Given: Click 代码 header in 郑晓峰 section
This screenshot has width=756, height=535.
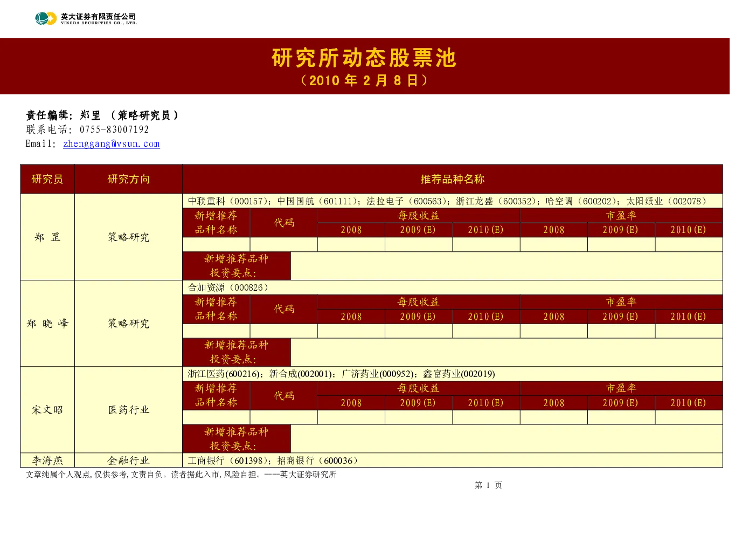Looking at the screenshot, I should 284,309.
